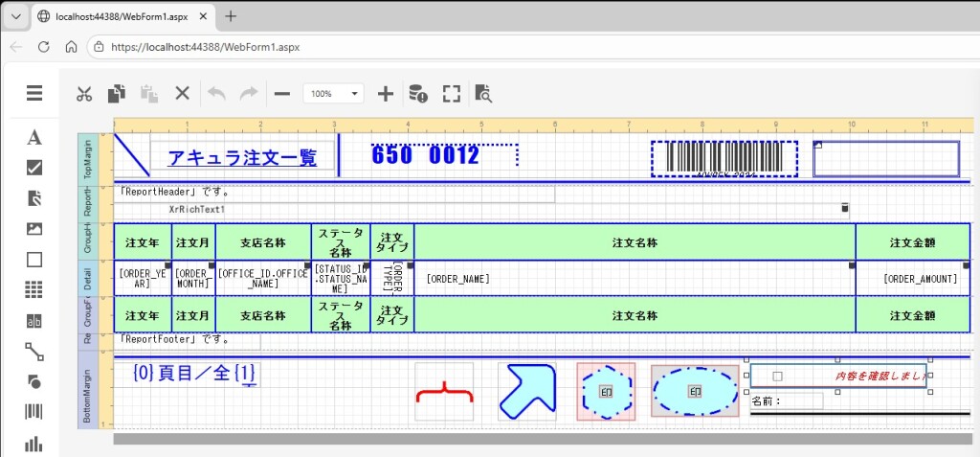Click the checkbox control in BottomMargin band

tap(777, 377)
